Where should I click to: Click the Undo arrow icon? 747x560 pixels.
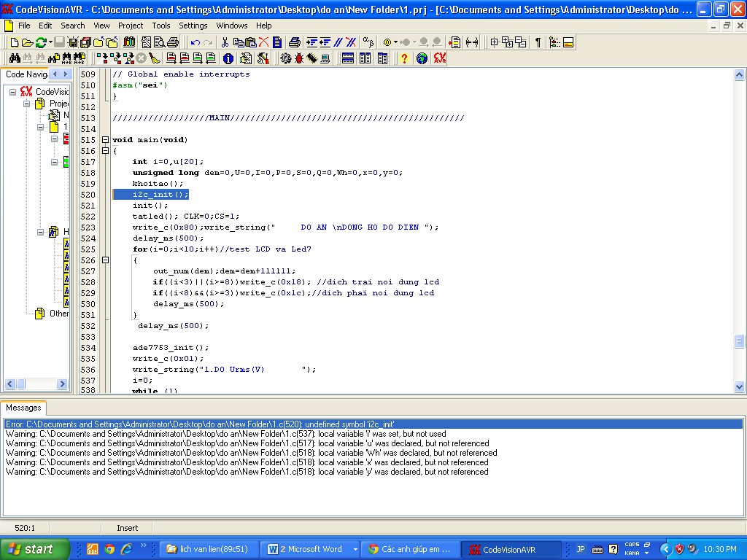coord(195,43)
